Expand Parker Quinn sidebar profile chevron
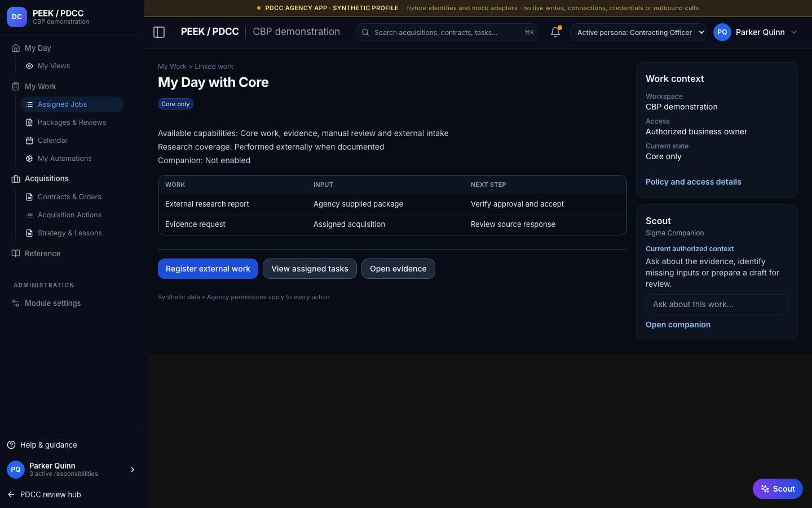Viewport: 812px width, 508px height. coord(133,470)
